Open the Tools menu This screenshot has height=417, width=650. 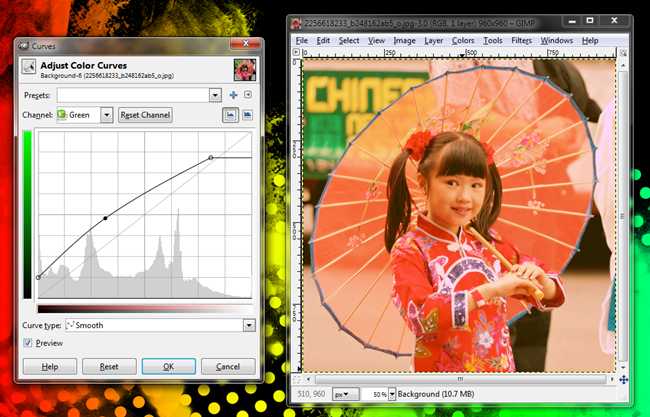pos(493,41)
